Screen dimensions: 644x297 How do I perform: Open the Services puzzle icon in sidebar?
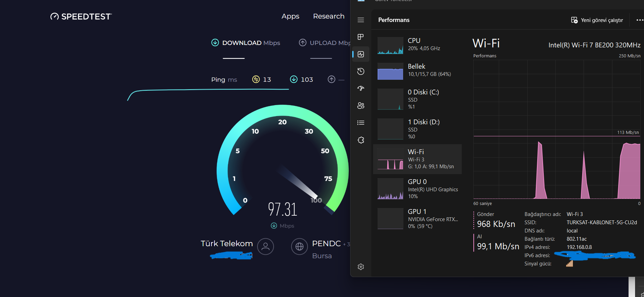[361, 140]
